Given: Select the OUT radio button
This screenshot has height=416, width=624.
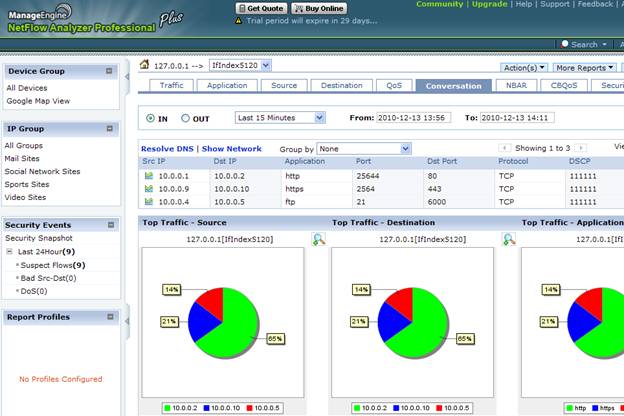Looking at the screenshot, I should tap(185, 118).
